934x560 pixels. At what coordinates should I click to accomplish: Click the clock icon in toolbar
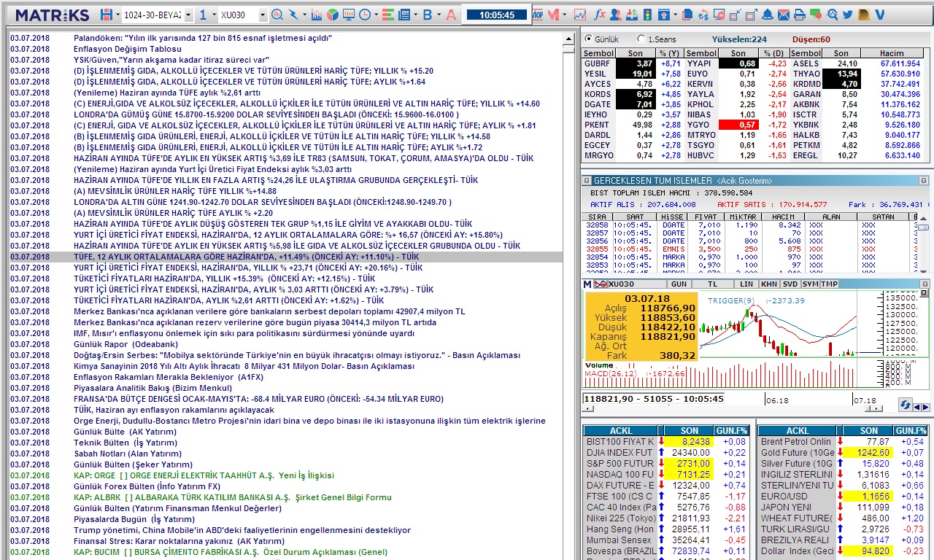(x=364, y=15)
